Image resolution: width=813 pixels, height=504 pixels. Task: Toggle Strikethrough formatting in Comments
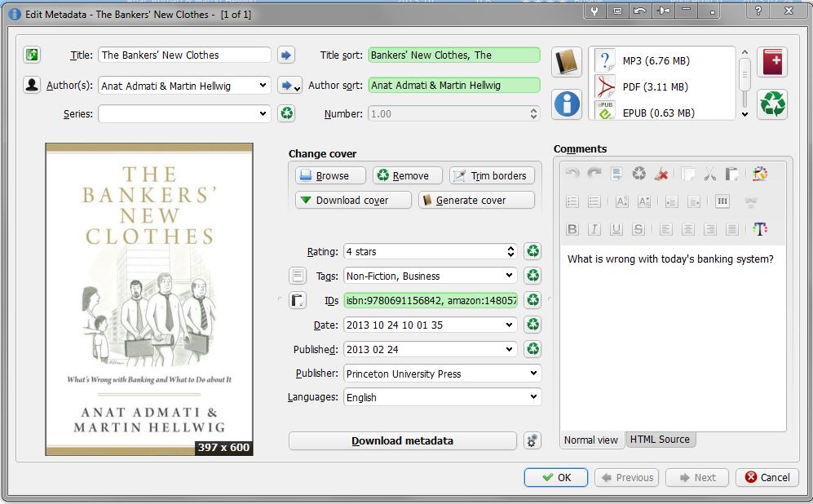pyautogui.click(x=638, y=228)
